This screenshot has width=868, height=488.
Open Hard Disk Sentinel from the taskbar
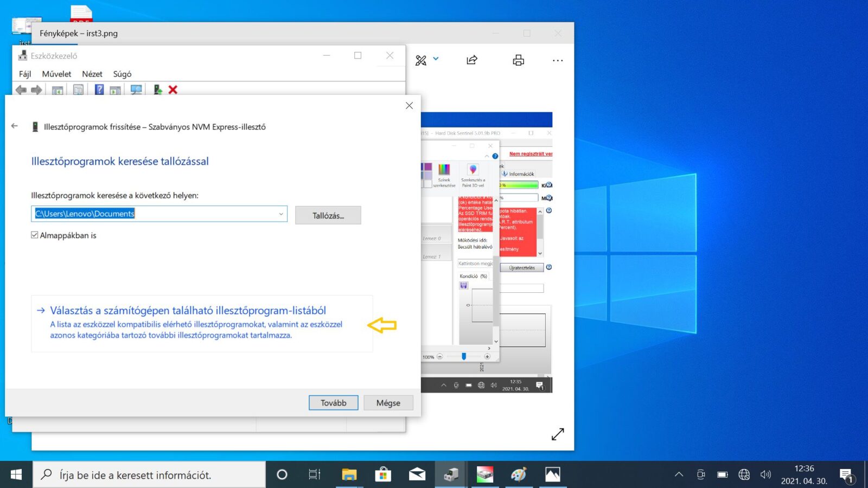pos(484,475)
